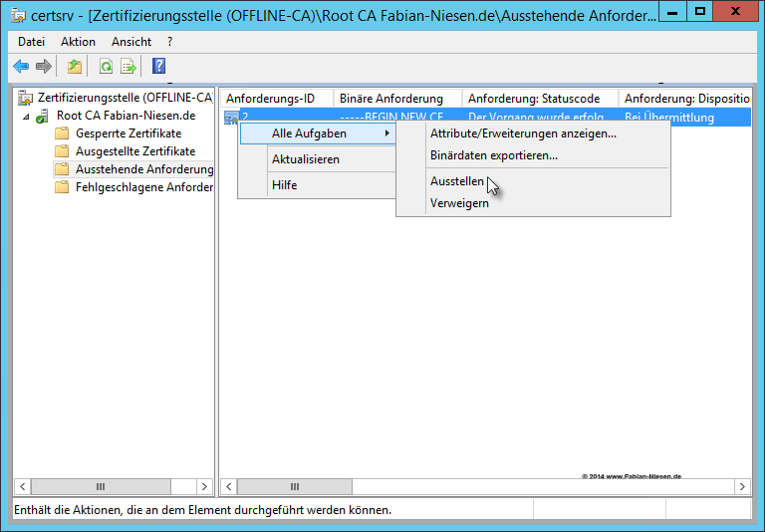Maximize the certsrv window
The width and height of the screenshot is (765, 532).
700,12
